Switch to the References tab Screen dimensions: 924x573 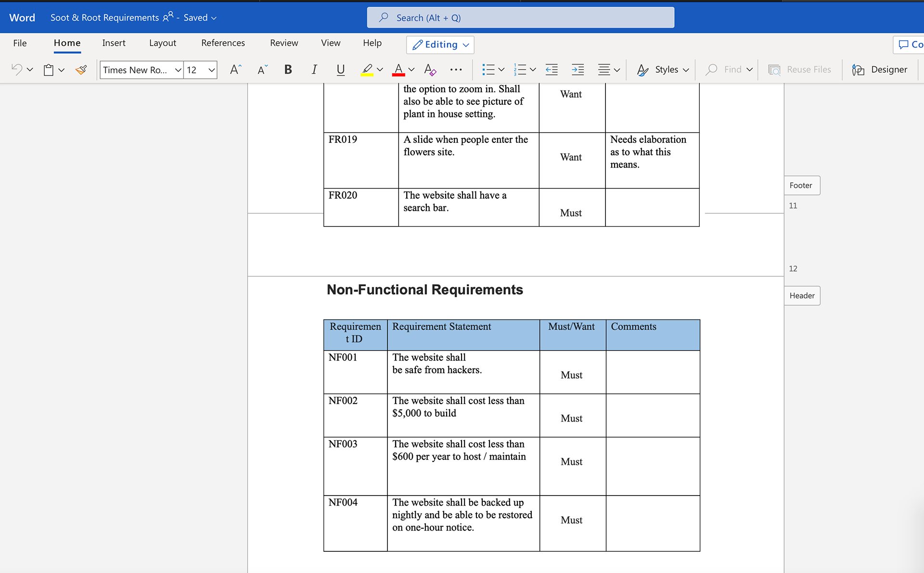pos(223,43)
